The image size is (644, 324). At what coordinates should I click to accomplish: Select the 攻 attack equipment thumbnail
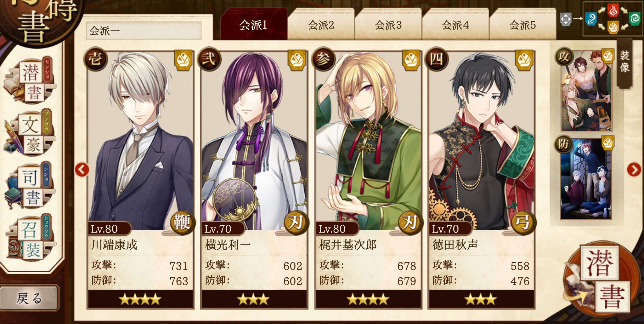(x=585, y=90)
